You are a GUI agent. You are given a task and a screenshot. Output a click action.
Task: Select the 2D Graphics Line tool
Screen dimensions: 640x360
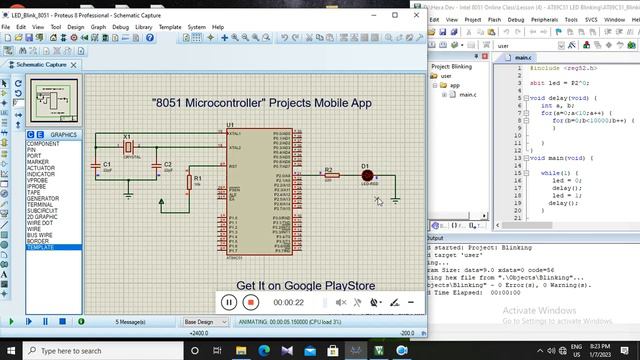tap(4, 225)
